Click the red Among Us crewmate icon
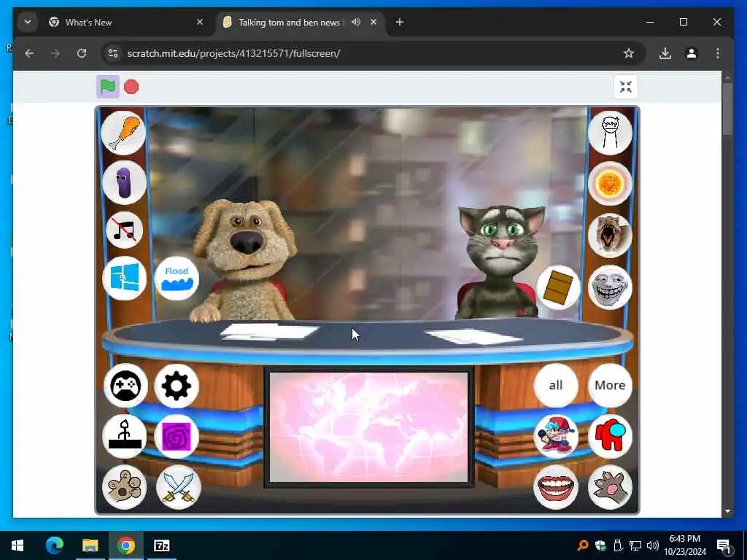 [x=611, y=436]
